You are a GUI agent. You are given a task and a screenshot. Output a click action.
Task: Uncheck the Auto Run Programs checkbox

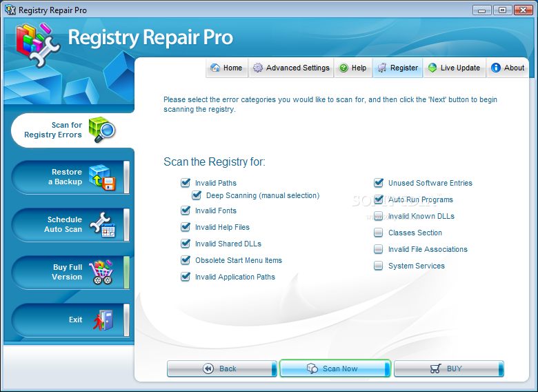click(379, 199)
